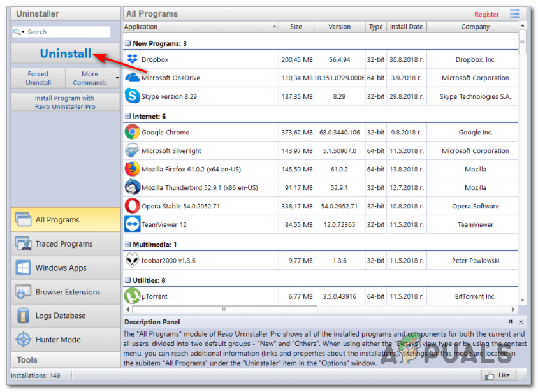Click the Mozilla Thunderbird icon
Image resolution: width=538 pixels, height=392 pixels.
132,187
